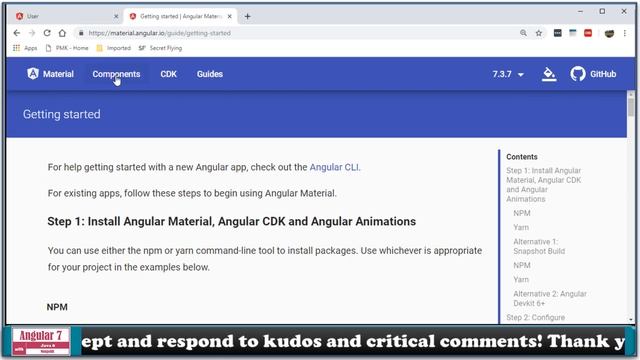The height and width of the screenshot is (360, 640).
Task: Open the Apps bookmarks shortcut
Action: 25,48
